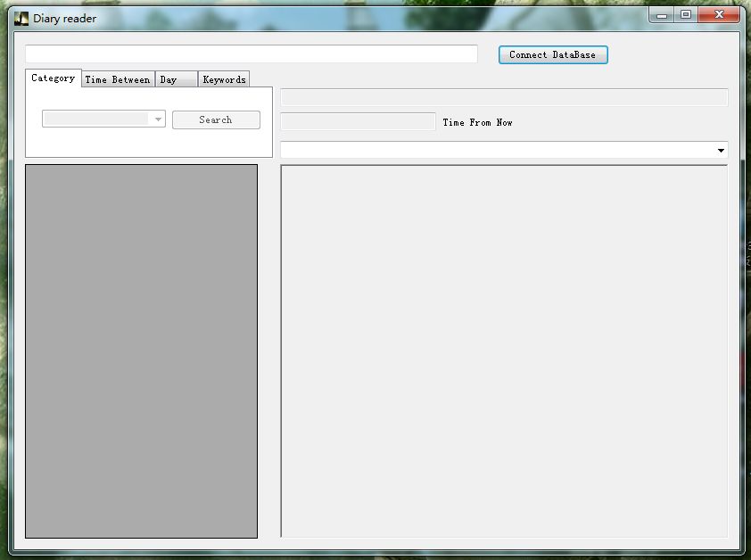The width and height of the screenshot is (751, 560).
Task: Click the Time From Now text field
Action: (358, 121)
